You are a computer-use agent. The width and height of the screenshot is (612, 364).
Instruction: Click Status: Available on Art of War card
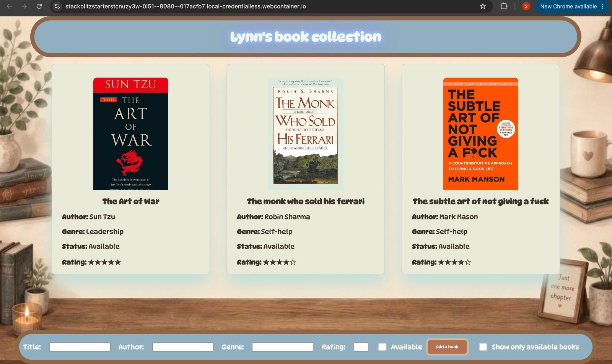[91, 247]
